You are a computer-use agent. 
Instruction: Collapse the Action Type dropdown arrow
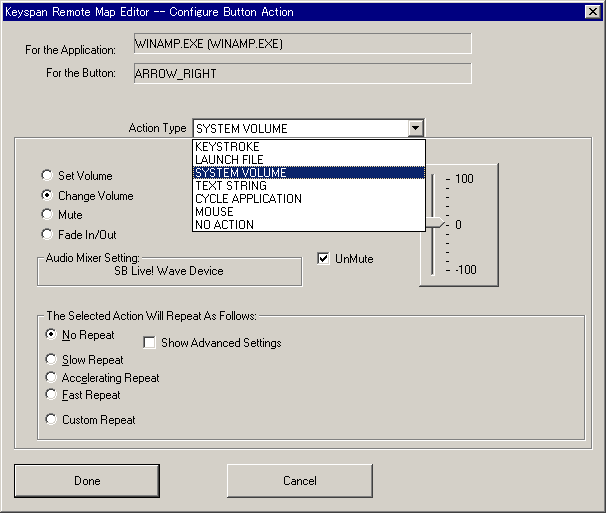click(x=415, y=128)
